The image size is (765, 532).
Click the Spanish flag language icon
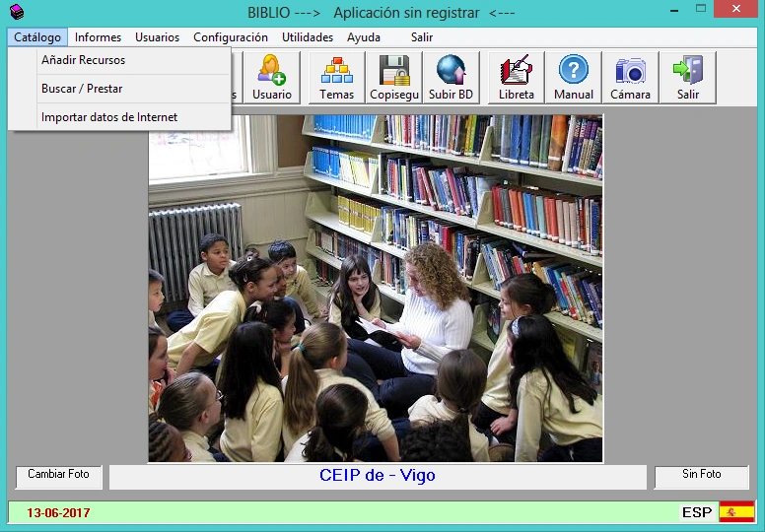[736, 511]
